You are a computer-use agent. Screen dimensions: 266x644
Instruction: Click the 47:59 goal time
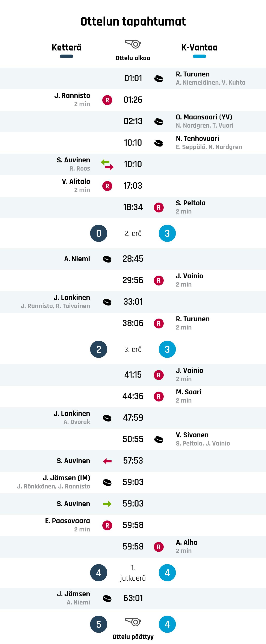tap(133, 418)
